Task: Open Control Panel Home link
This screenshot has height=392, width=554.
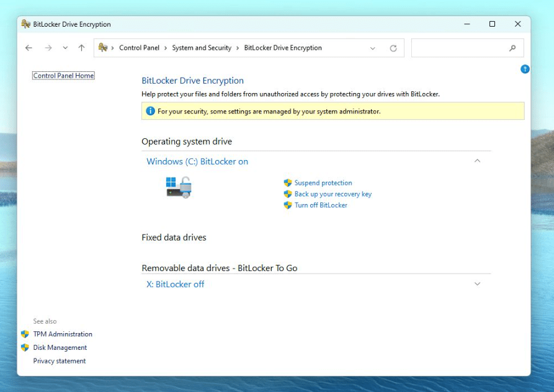Action: tap(64, 76)
